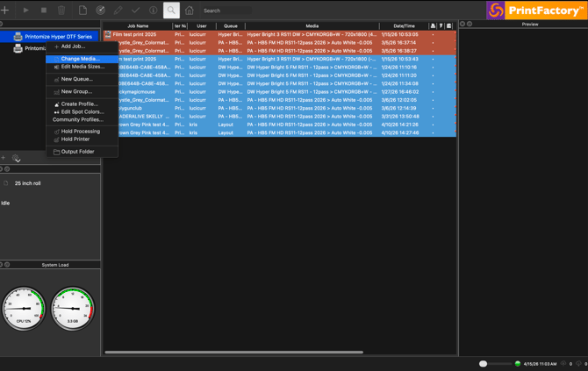Sort by Date/Time column header

coord(404,25)
